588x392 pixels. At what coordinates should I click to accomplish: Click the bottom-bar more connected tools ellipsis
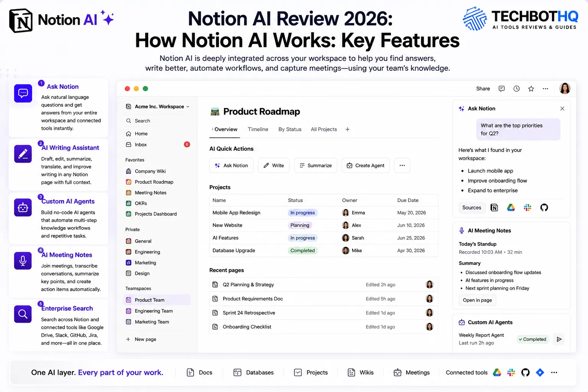coord(554,372)
